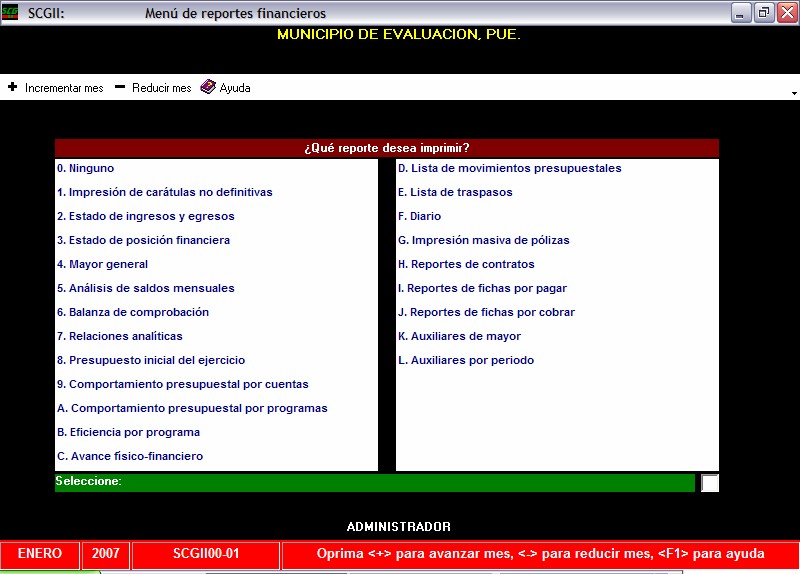This screenshot has height=574, width=800.
Task: Open the Ayuda help book icon
Action: [208, 87]
